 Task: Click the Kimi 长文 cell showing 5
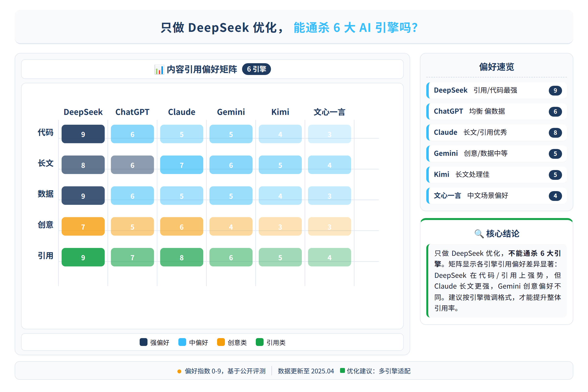[280, 165]
